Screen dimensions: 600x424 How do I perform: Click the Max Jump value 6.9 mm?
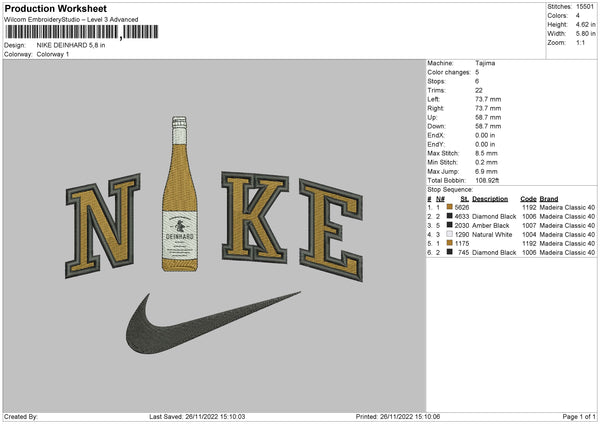click(x=486, y=172)
